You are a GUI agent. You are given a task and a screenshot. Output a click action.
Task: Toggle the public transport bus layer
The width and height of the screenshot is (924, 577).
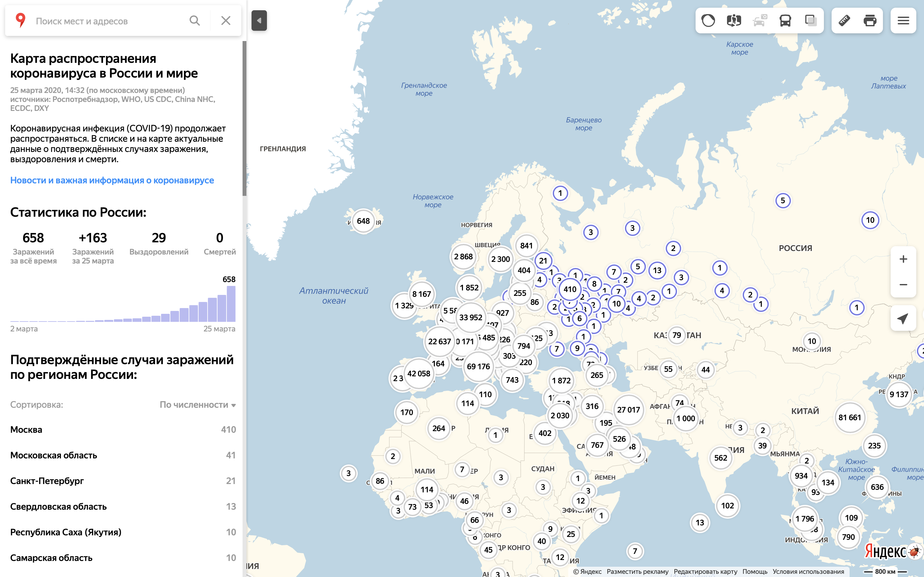(x=785, y=21)
